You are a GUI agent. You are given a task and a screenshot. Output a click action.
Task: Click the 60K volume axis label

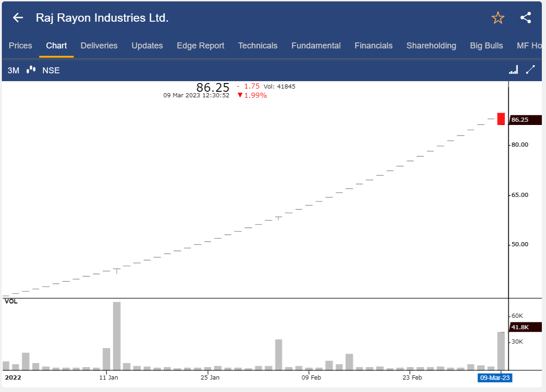click(517, 316)
